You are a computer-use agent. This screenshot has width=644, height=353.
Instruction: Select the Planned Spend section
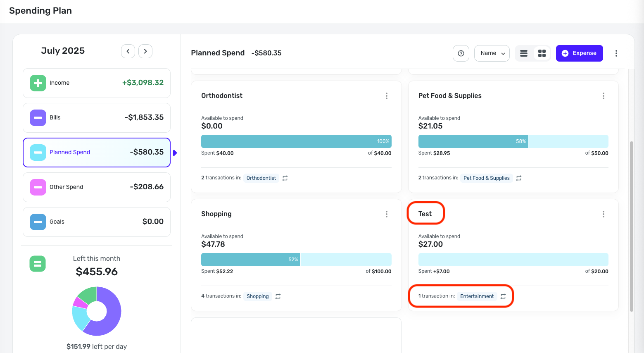point(97,153)
